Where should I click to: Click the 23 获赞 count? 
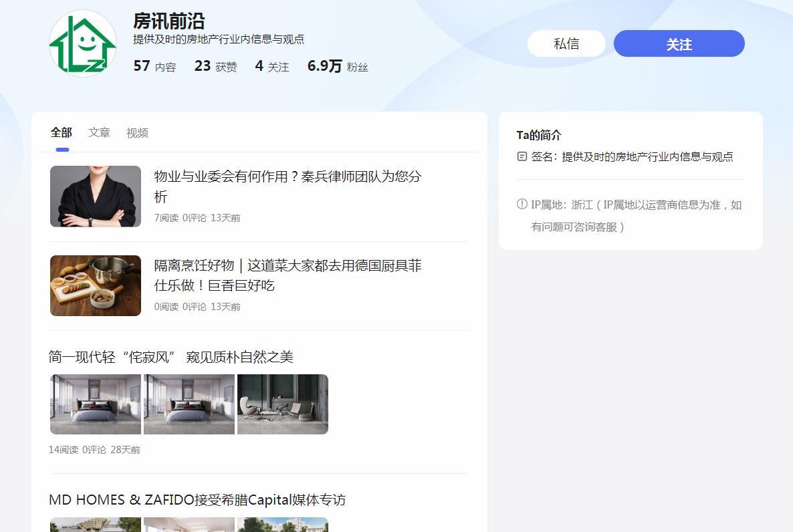[x=215, y=66]
